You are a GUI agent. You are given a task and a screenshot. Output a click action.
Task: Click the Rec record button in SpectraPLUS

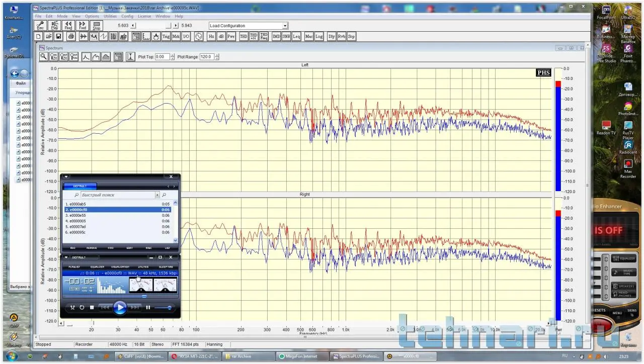click(40, 26)
